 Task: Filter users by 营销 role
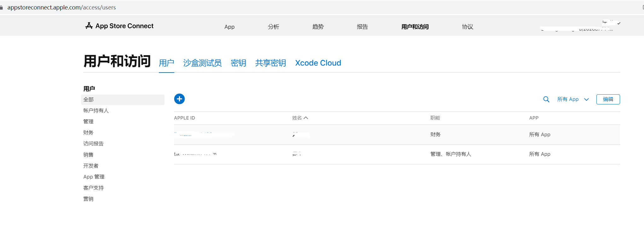point(88,199)
